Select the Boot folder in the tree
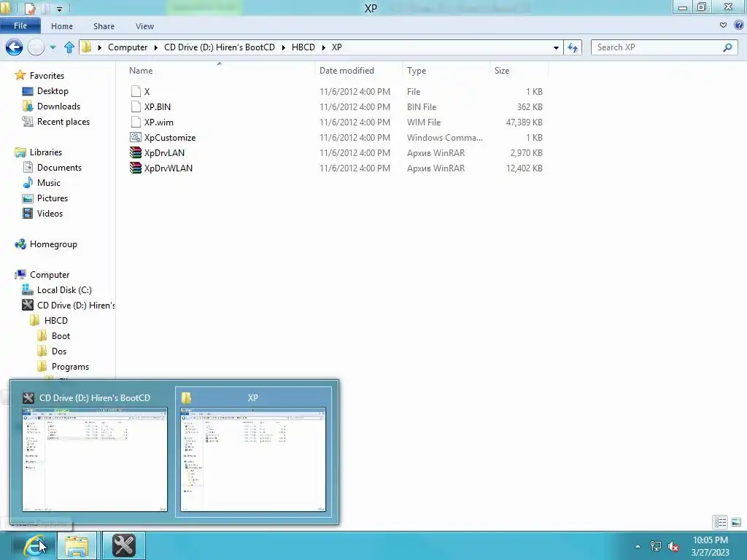The image size is (747, 560). tap(61, 335)
